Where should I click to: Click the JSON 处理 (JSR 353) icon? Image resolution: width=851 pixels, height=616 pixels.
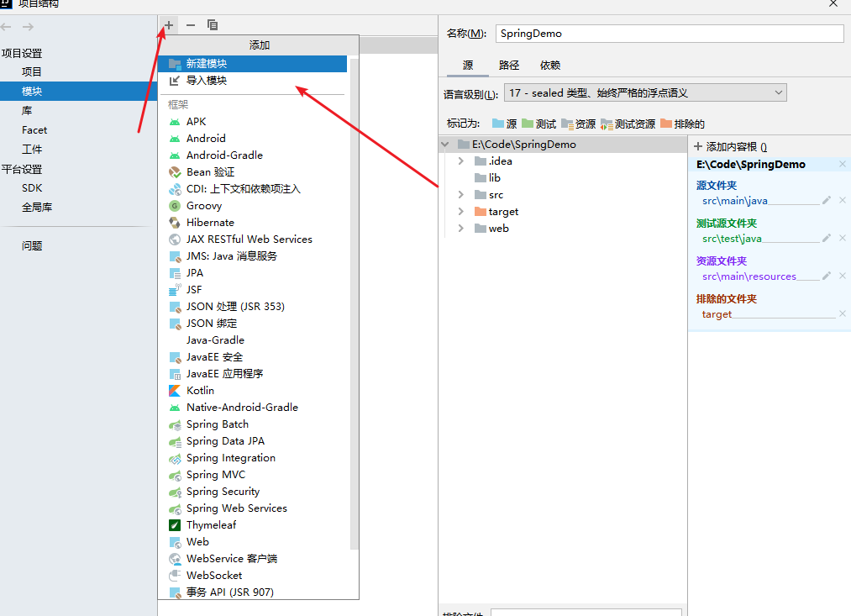click(175, 307)
